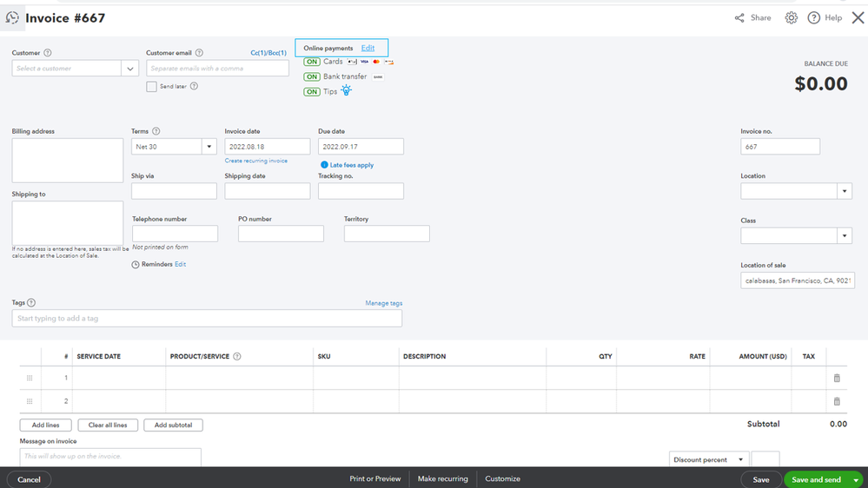Click the Invoice date field
This screenshot has width=868, height=488.
pyautogui.click(x=268, y=147)
